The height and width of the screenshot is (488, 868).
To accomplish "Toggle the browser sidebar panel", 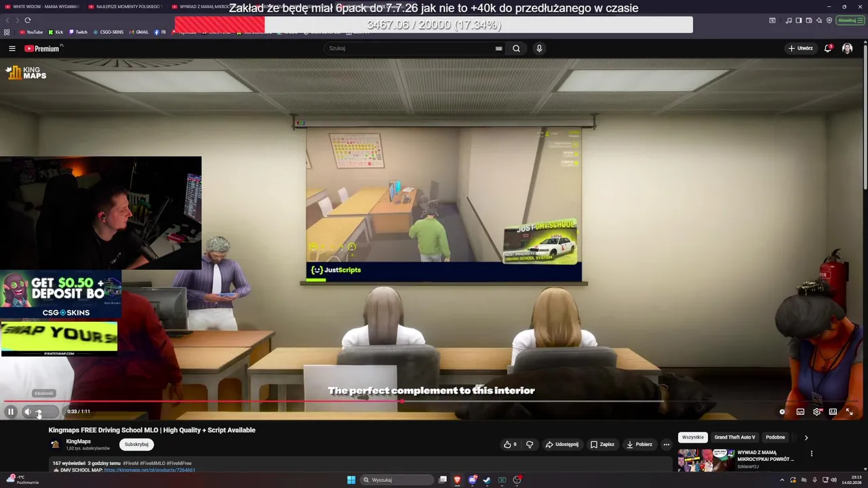I will (x=799, y=20).
